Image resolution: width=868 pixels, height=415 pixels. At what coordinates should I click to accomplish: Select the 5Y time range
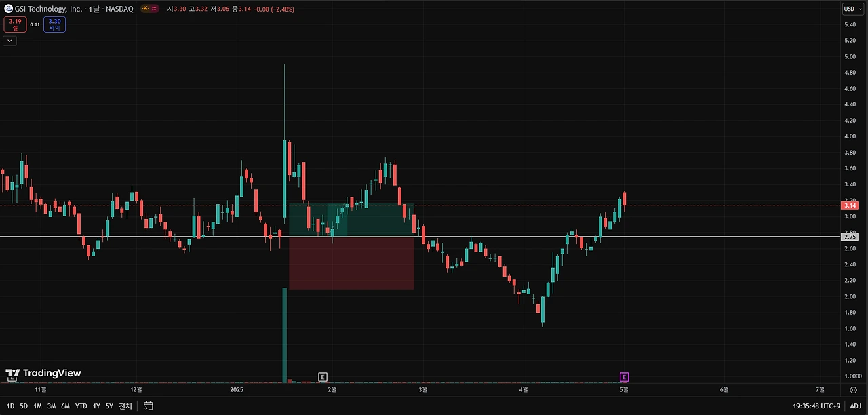click(x=109, y=406)
